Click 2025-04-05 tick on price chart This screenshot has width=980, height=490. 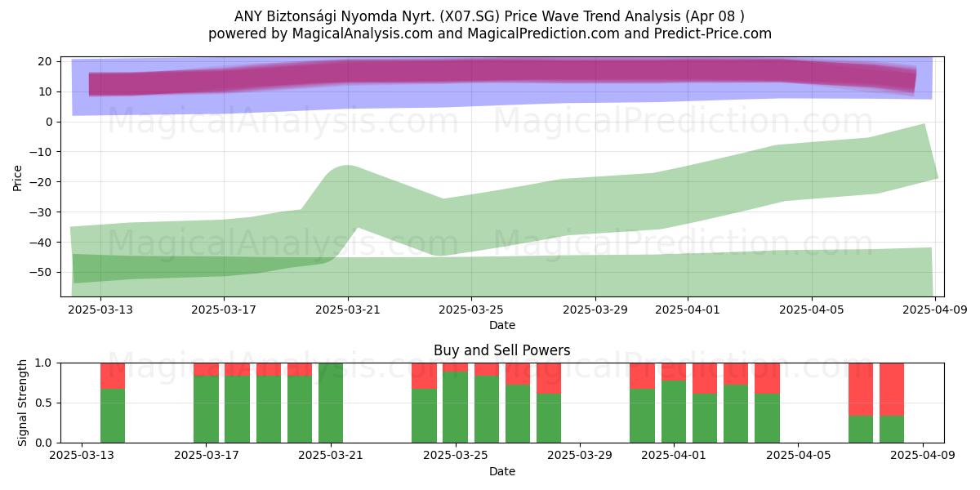point(812,310)
